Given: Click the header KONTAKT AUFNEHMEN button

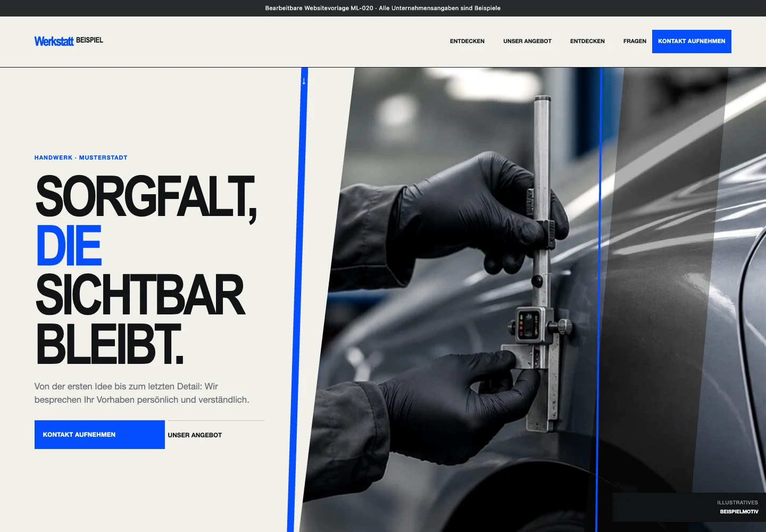Looking at the screenshot, I should pyautogui.click(x=692, y=41).
